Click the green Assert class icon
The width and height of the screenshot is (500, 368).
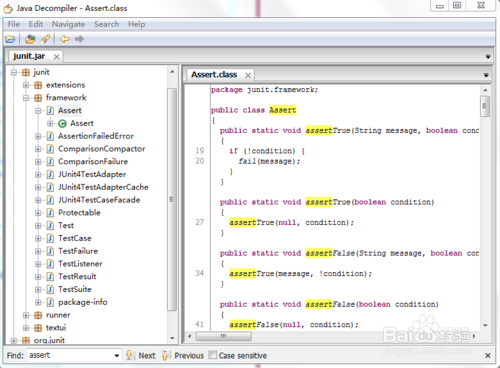pyautogui.click(x=62, y=124)
